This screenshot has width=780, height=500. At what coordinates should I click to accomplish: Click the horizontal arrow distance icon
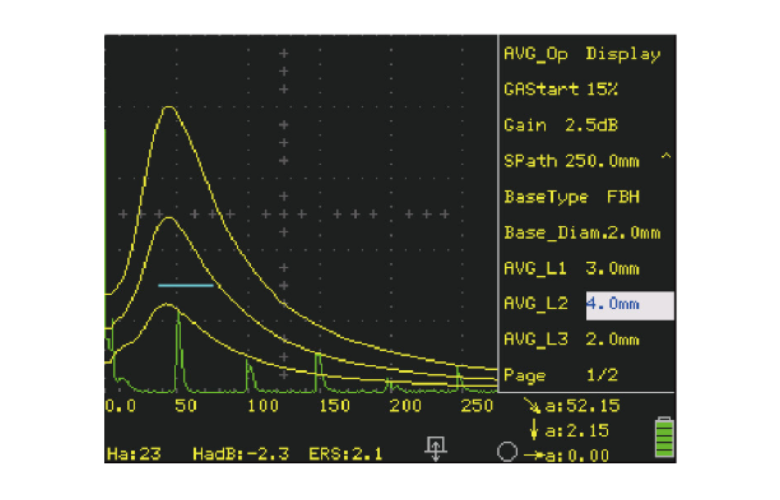tap(534, 455)
